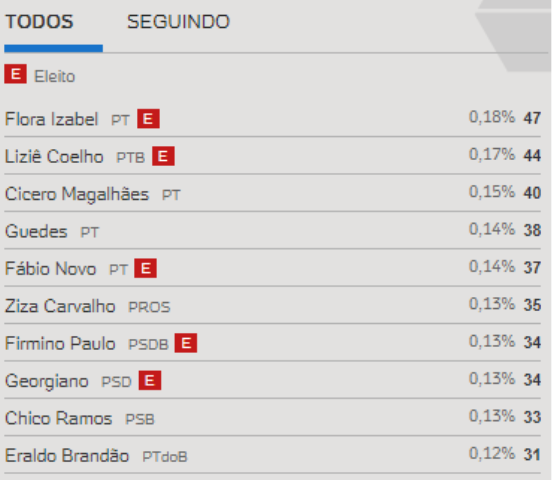The height and width of the screenshot is (480, 553).
Task: Open Eraldo Brandão candidate row
Action: [272, 455]
